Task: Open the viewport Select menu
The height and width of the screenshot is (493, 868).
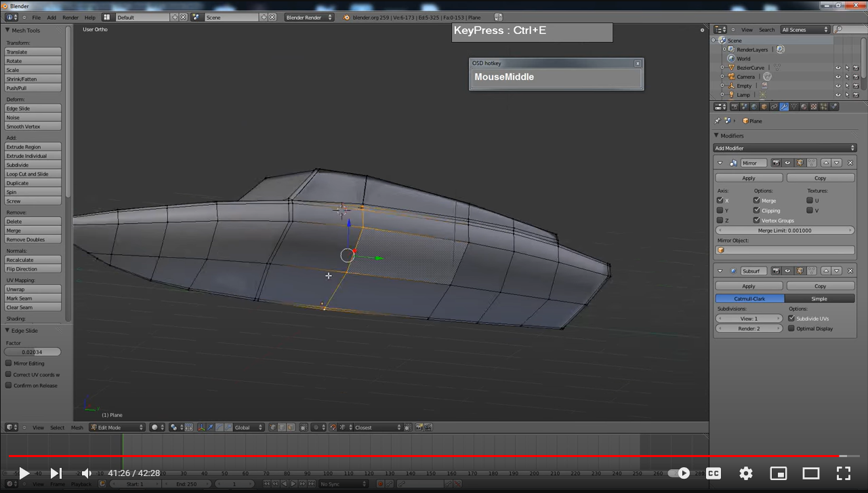Action: (58, 427)
